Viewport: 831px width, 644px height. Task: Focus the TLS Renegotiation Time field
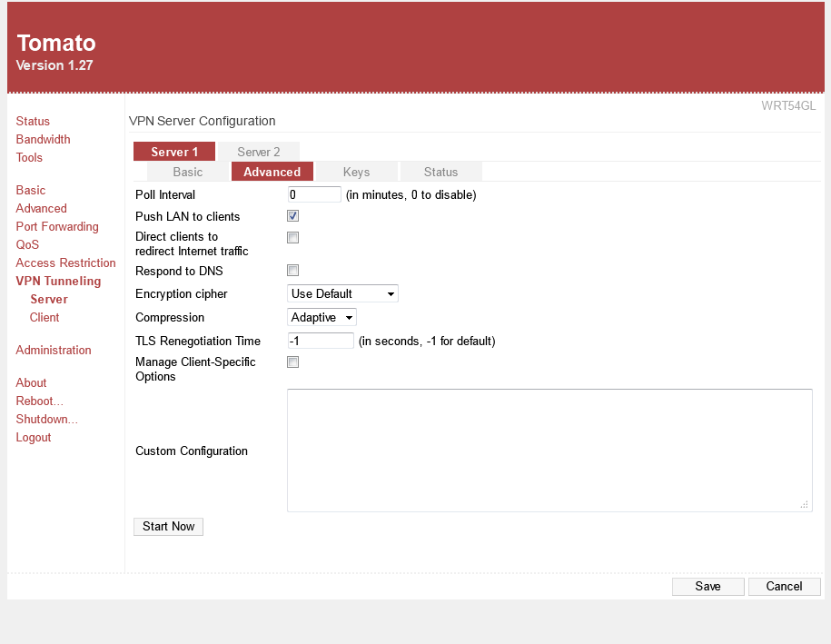coord(321,342)
